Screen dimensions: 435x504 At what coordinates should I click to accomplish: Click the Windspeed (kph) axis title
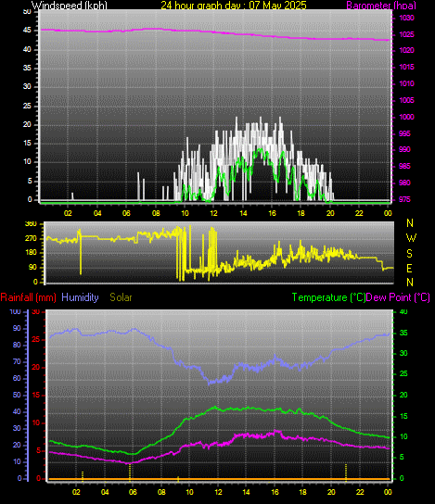[70, 6]
